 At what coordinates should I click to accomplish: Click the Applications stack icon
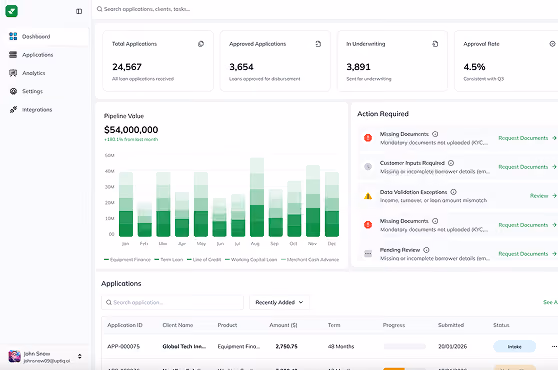click(x=13, y=55)
